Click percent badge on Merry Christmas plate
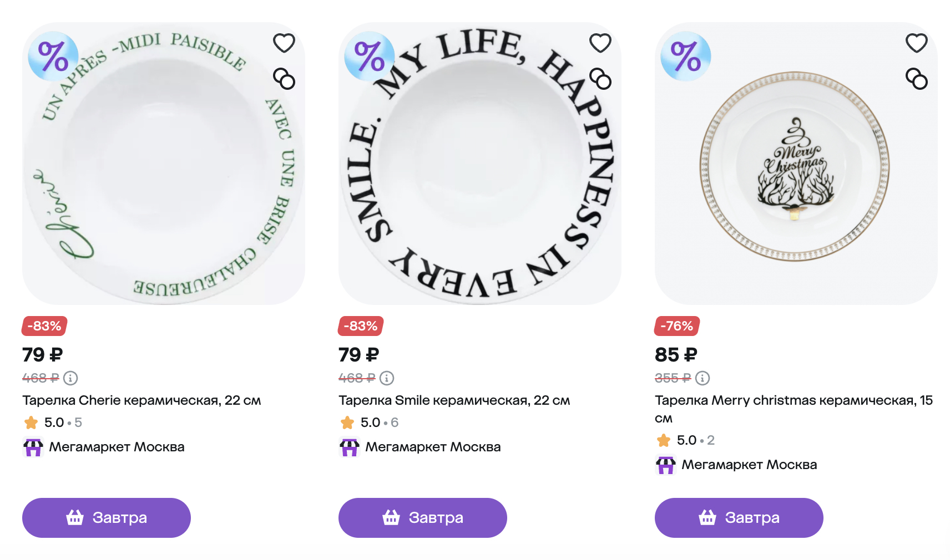The width and height of the screenshot is (950, 560). (686, 57)
